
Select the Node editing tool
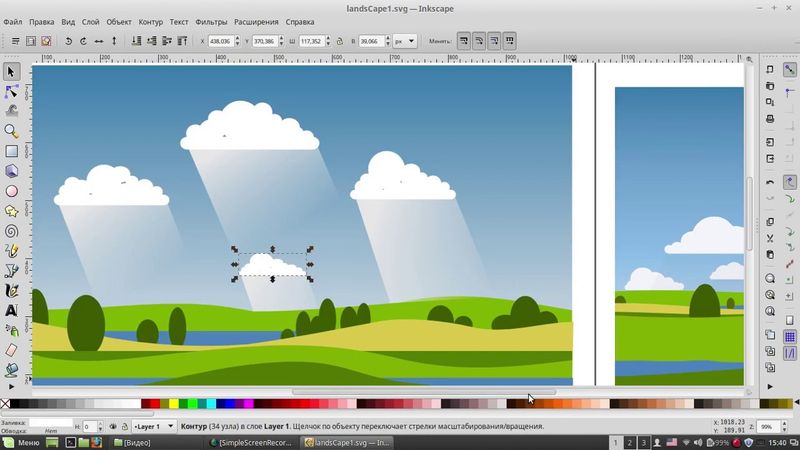pyautogui.click(x=11, y=91)
